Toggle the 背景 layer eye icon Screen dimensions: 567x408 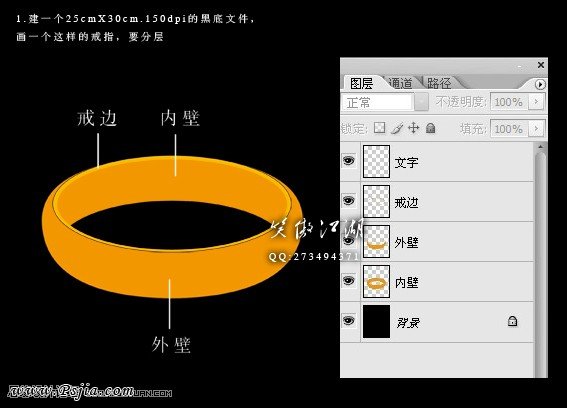(349, 321)
